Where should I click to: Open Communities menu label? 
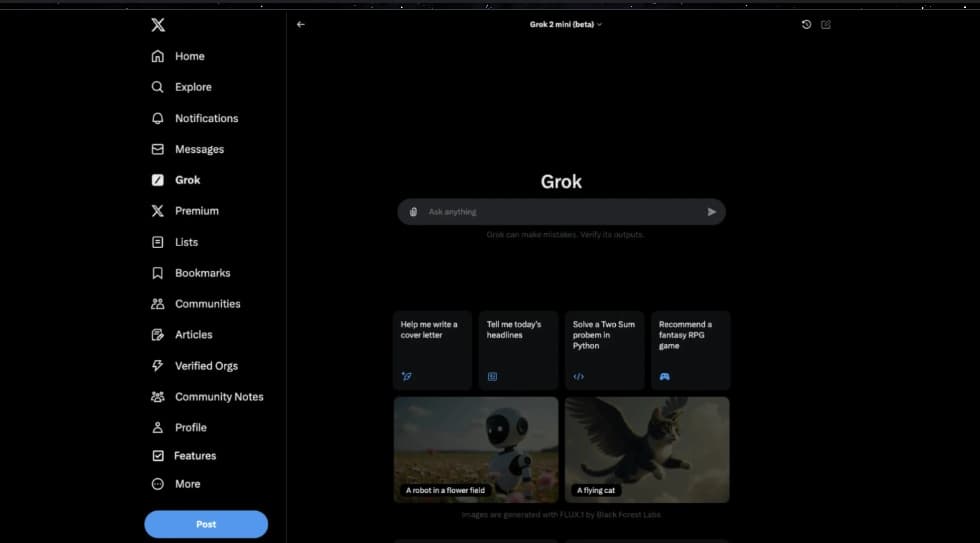click(x=208, y=304)
